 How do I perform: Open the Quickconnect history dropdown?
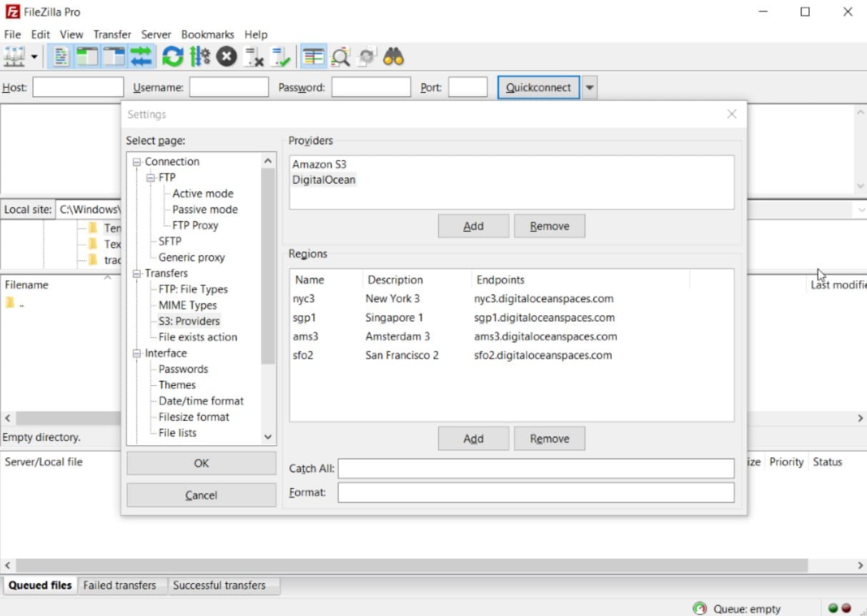point(590,87)
